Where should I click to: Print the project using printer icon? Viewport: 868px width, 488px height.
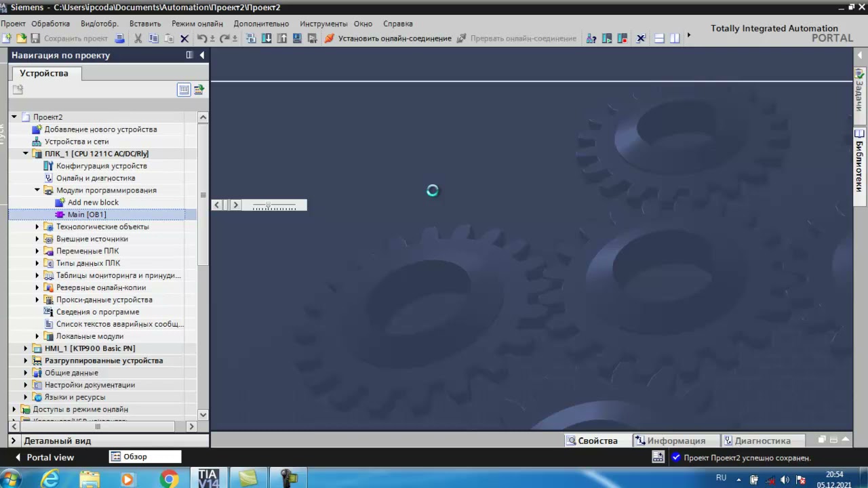120,39
